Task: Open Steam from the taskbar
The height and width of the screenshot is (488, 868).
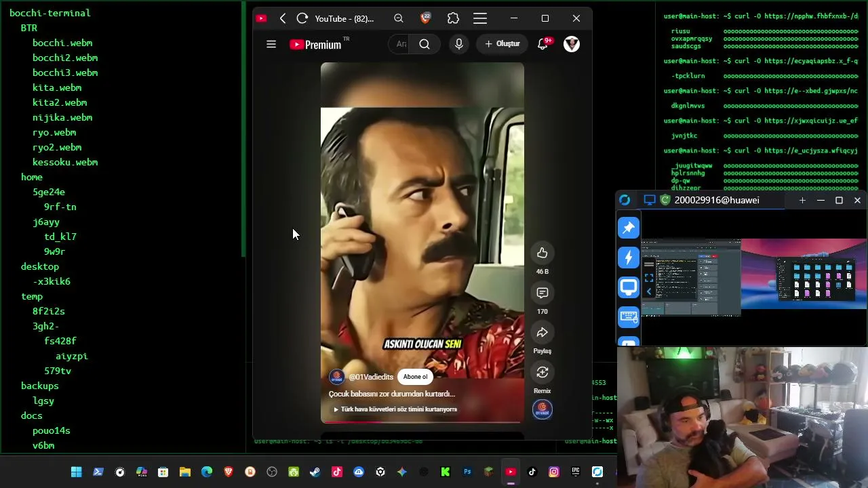Action: coord(315,472)
